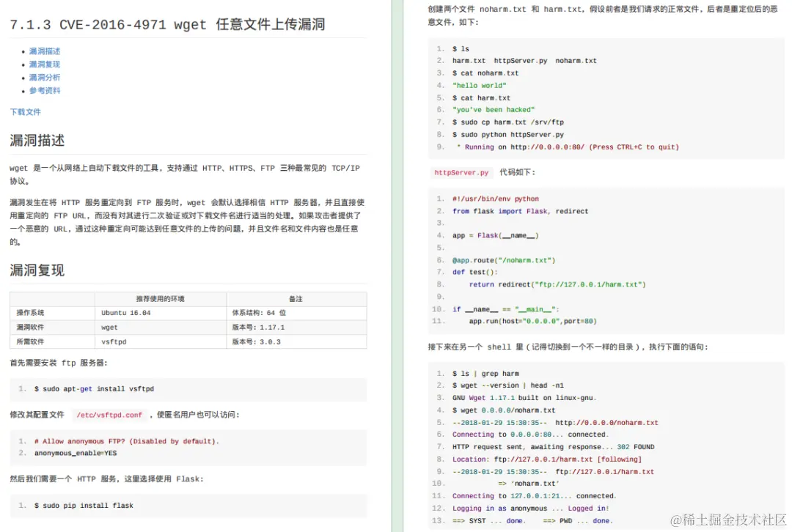Click the Running on http://0.0.0.0:80/ line
The width and height of the screenshot is (792, 532).
point(568,147)
